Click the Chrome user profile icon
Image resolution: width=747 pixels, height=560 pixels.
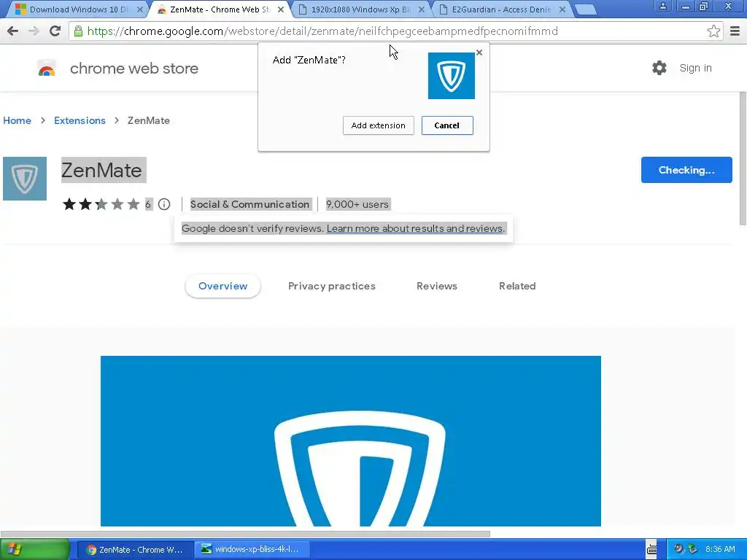[x=662, y=6]
